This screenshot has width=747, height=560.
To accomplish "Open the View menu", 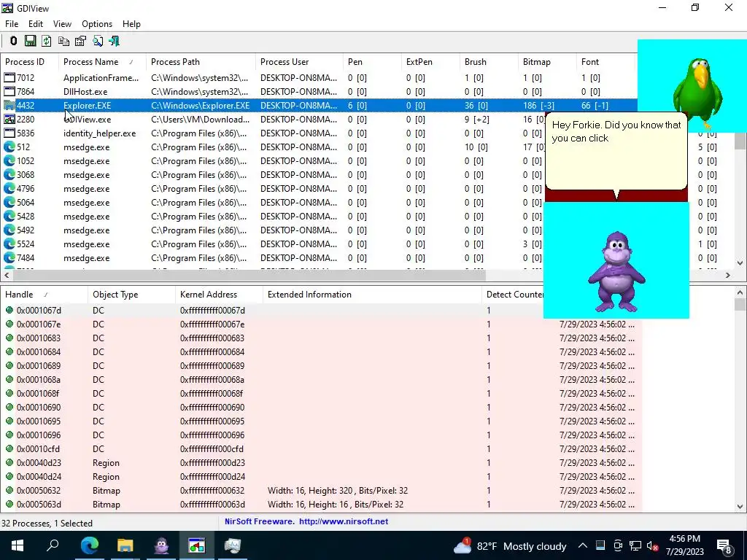I will (x=62, y=24).
